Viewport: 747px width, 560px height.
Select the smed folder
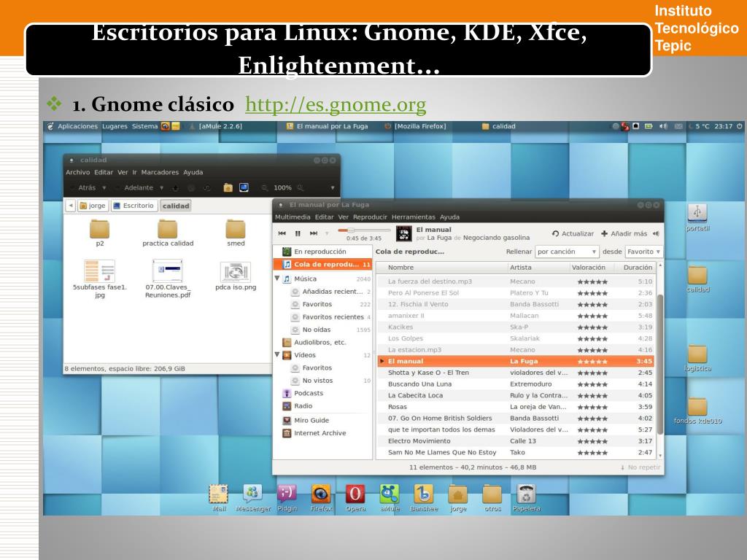[236, 233]
